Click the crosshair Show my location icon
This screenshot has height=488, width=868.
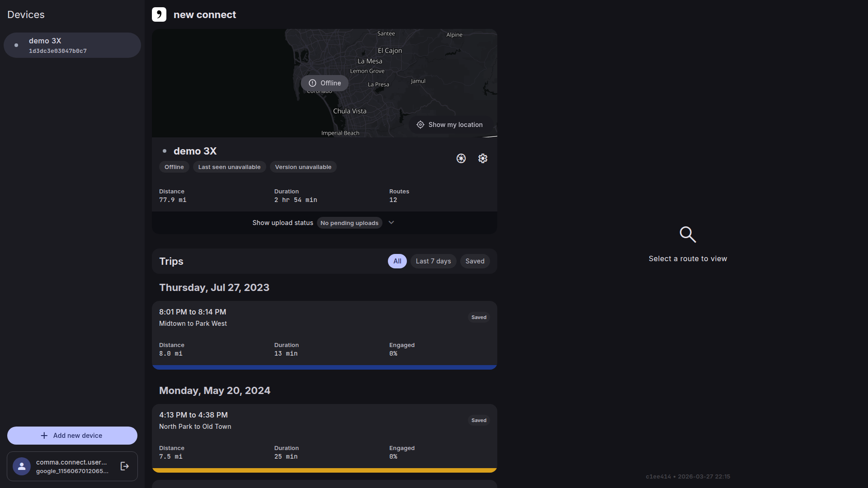[x=420, y=125]
